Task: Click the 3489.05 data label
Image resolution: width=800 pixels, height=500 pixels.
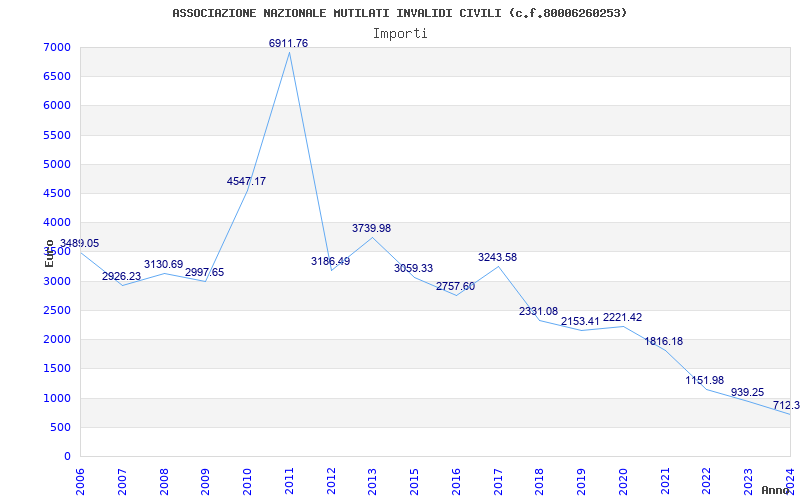Action: click(x=80, y=243)
